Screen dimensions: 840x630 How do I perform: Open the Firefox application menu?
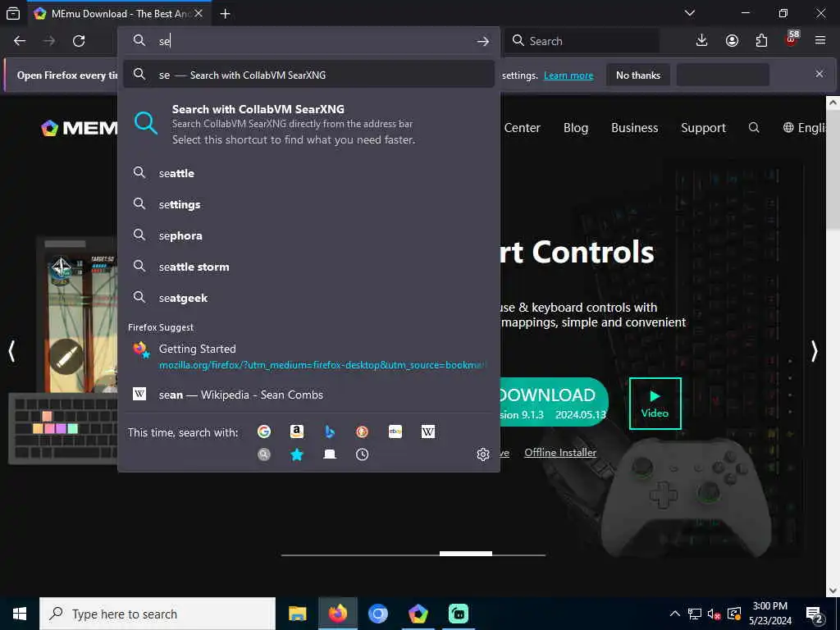pyautogui.click(x=820, y=41)
